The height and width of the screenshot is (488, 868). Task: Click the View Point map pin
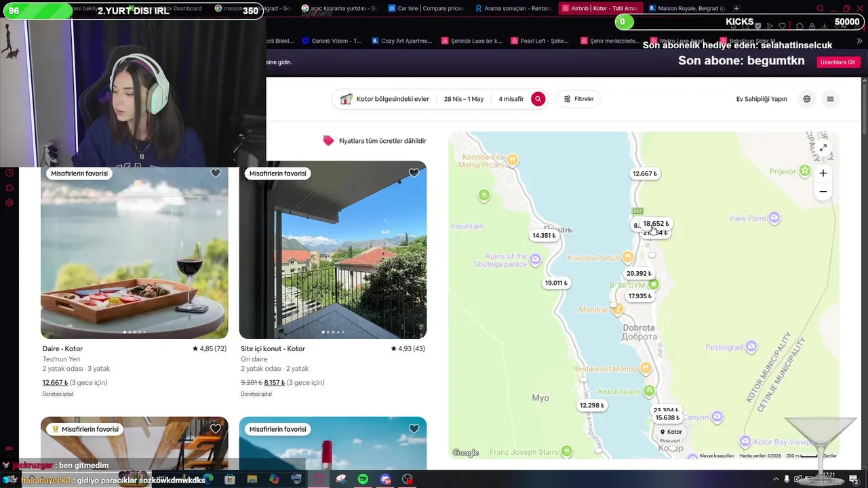coord(774,218)
